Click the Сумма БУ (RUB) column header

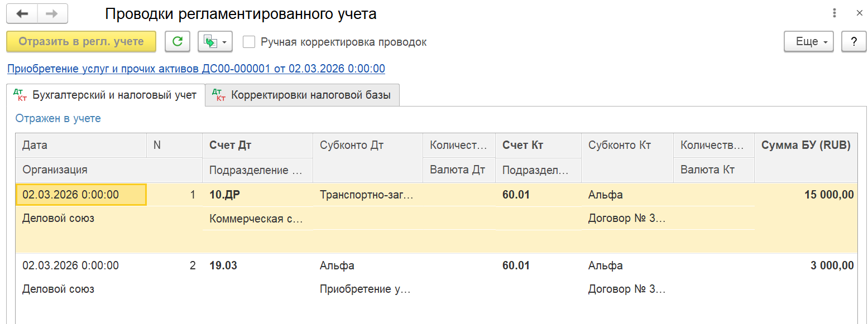point(806,146)
